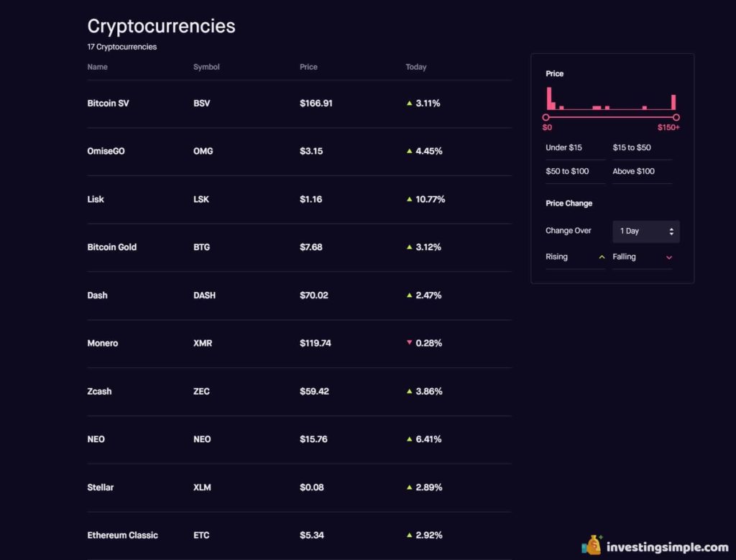Screen dimensions: 736x560
Task: Click the 1 Day dropdown stepper arrows
Action: pos(671,231)
